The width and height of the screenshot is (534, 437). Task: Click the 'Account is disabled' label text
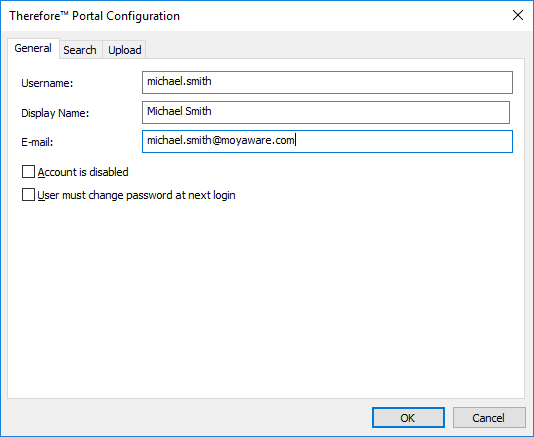click(83, 172)
